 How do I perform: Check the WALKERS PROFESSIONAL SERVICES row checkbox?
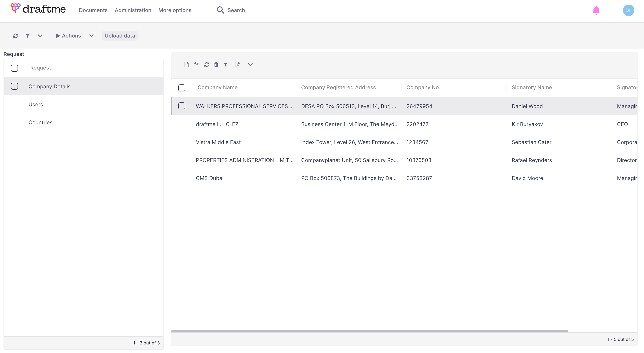click(x=182, y=106)
